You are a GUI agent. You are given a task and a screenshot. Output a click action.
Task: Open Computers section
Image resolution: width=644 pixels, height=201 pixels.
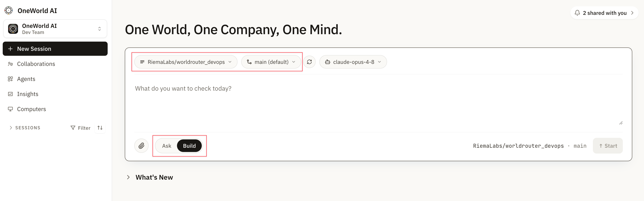point(55,109)
